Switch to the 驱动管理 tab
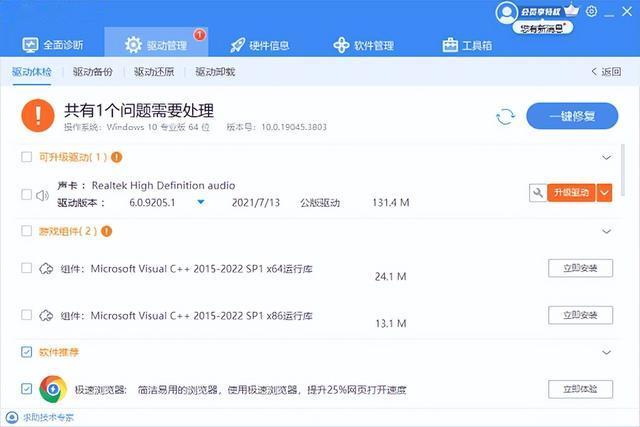The height and width of the screenshot is (427, 640). [156, 44]
